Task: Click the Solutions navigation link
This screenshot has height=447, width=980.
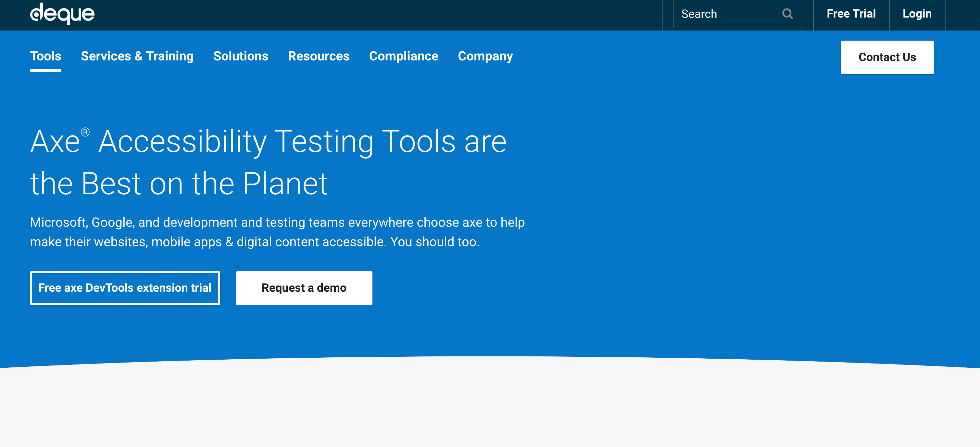Action: tap(241, 57)
